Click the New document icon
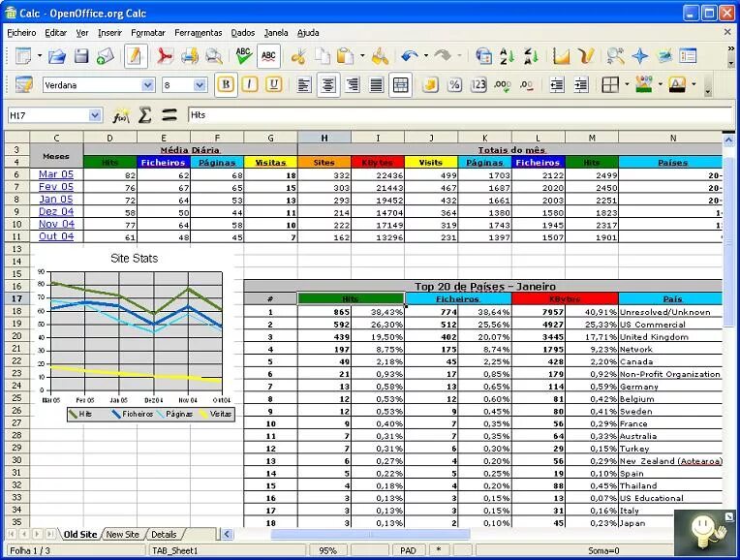The height and width of the screenshot is (560, 740). coord(23,56)
